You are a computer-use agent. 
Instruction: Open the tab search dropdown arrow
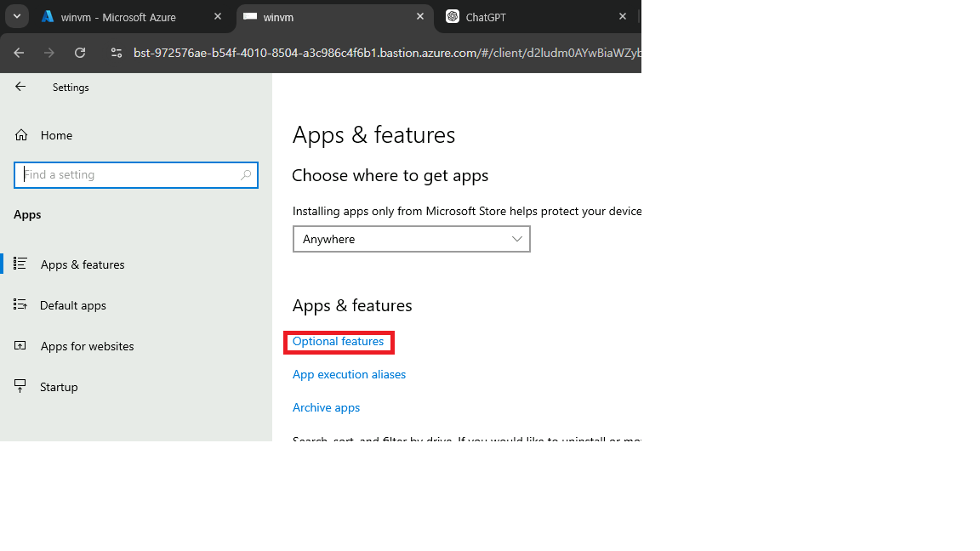tap(17, 17)
